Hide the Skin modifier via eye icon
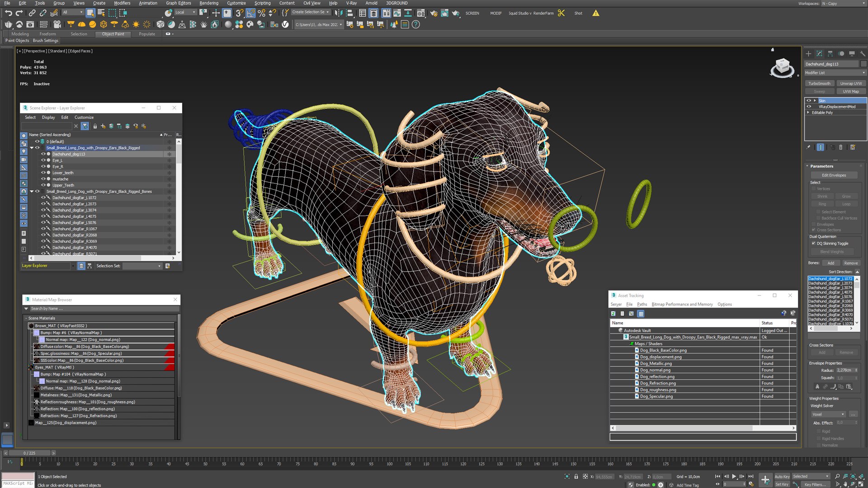The width and height of the screenshot is (868, 488). 809,100
